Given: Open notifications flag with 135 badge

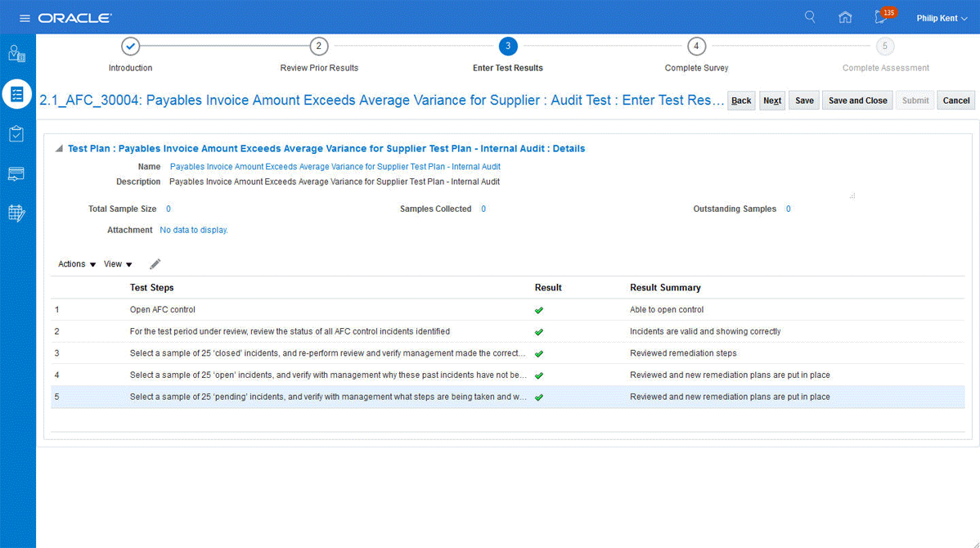Looking at the screenshot, I should [x=881, y=17].
